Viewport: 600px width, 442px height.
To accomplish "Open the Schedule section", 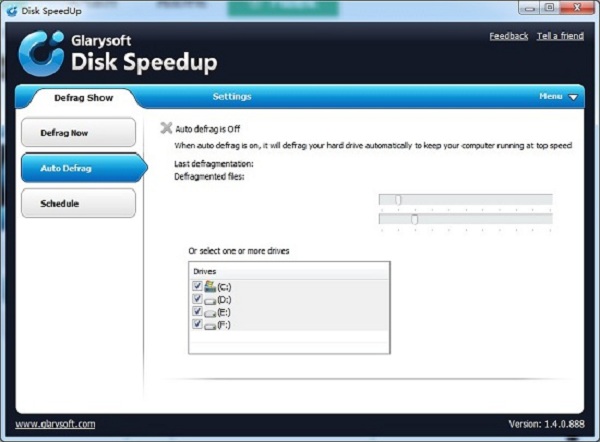I will pyautogui.click(x=78, y=203).
